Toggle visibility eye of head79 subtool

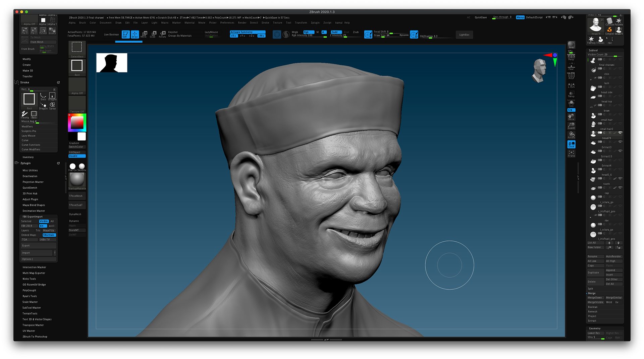click(x=620, y=133)
